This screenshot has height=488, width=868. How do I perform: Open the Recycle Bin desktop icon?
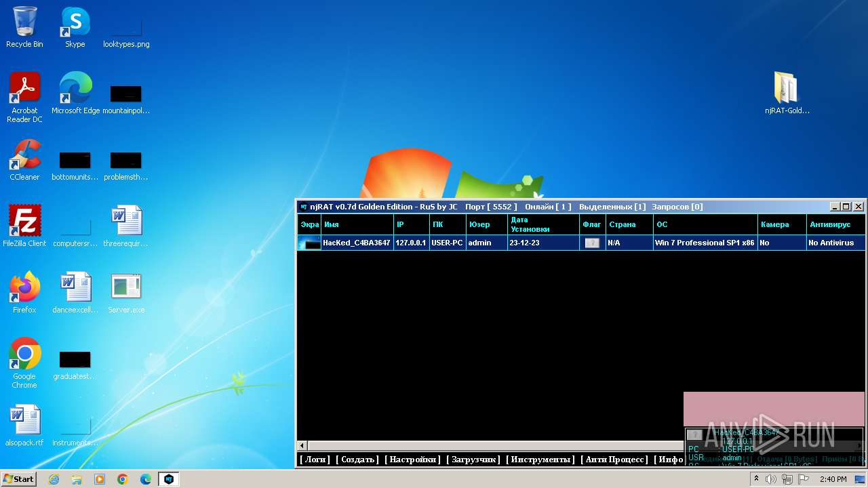click(x=24, y=28)
